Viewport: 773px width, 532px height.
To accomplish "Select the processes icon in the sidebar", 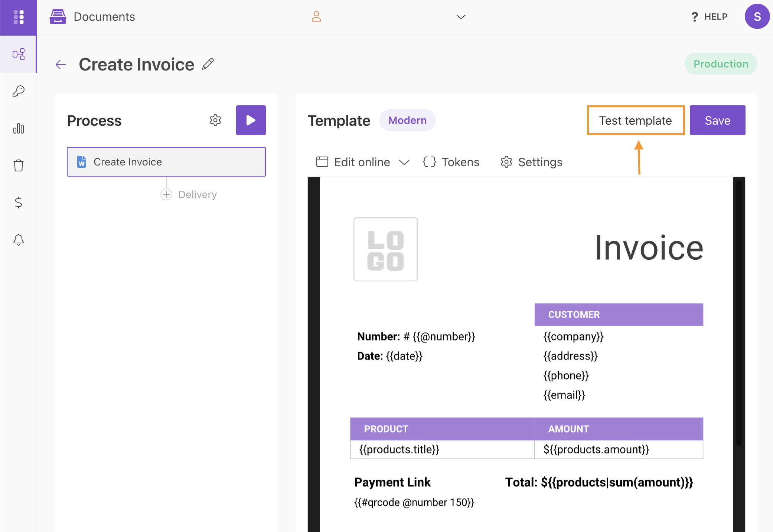I will (x=19, y=54).
